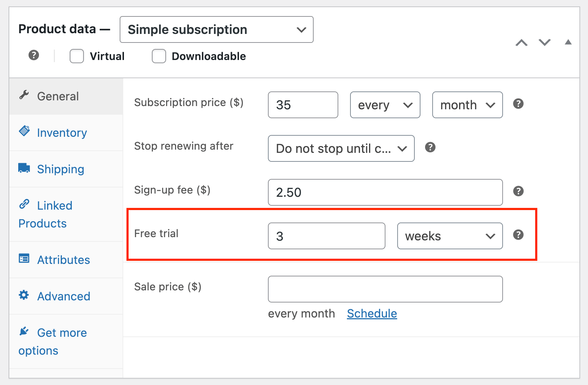Screen dimensions: 588x385
Task: Open the 'every' billing interval dropdown
Action: click(x=385, y=105)
